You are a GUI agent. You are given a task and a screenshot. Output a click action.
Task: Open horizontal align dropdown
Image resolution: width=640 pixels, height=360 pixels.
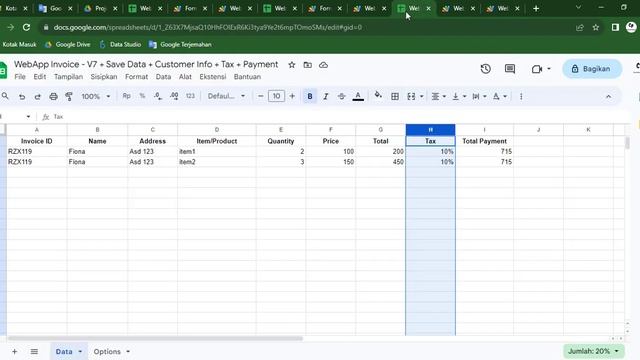point(438,97)
